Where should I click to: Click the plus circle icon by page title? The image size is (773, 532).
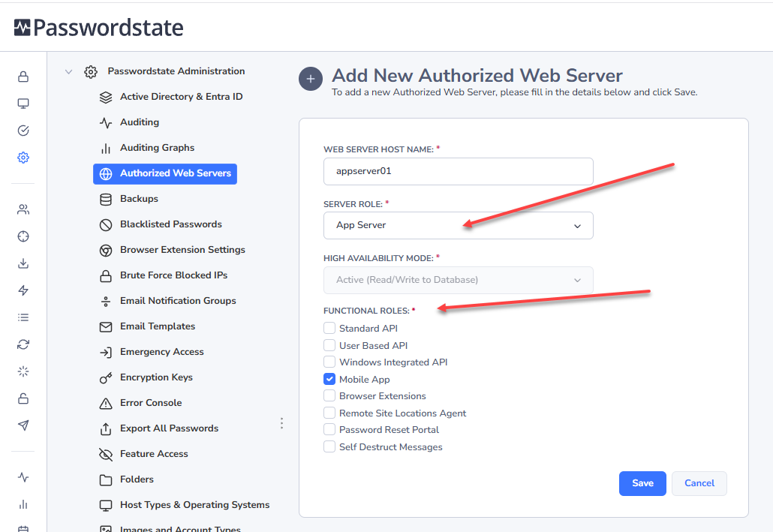pyautogui.click(x=311, y=79)
